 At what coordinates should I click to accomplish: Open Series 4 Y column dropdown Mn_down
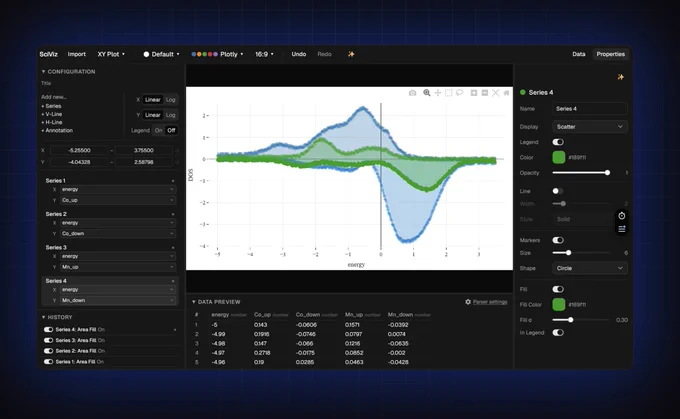coord(117,300)
